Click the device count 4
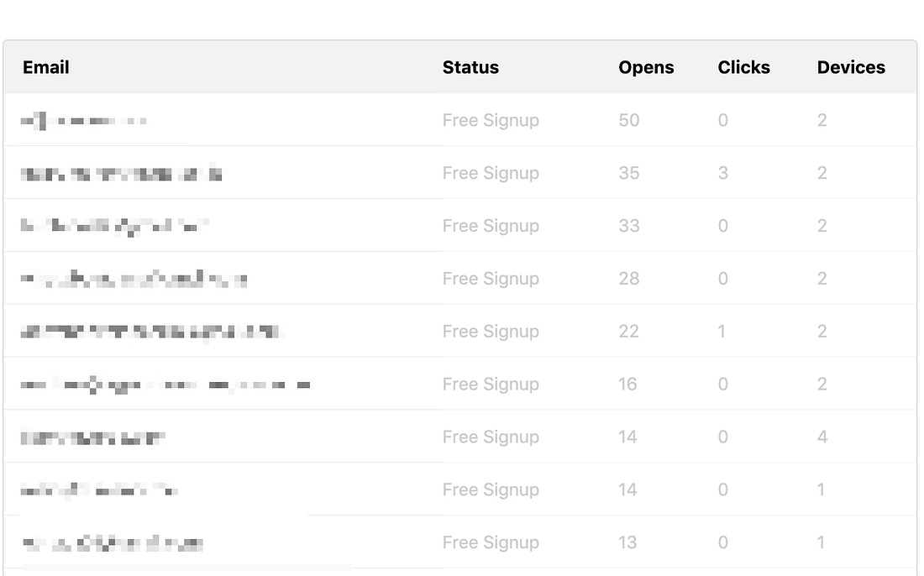 click(822, 437)
